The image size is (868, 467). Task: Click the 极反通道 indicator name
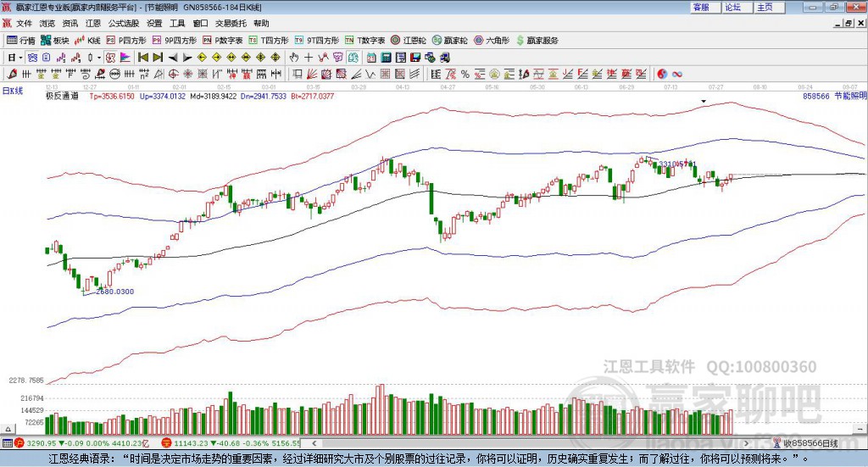(62, 96)
